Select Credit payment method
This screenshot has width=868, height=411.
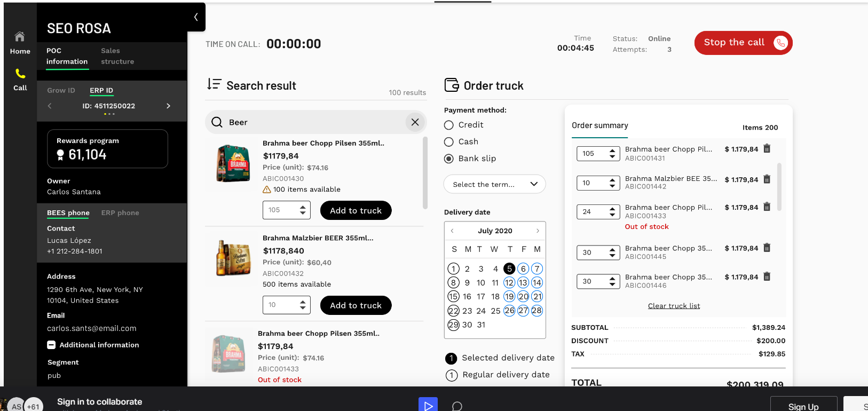click(449, 125)
